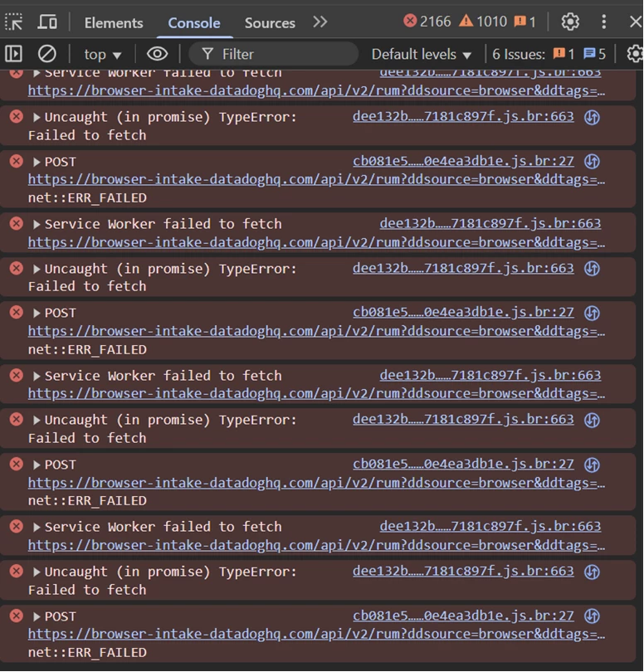Open the datadoghq URL in last POST error
The image size is (644, 672).
[316, 635]
